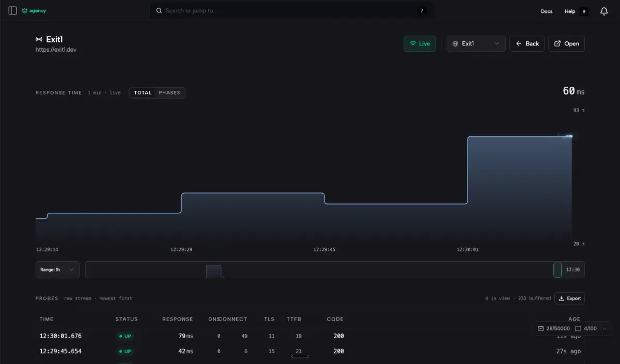620x364 pixels.
Task: Click UP status of 12:30:01.676 row
Action: click(x=125, y=336)
